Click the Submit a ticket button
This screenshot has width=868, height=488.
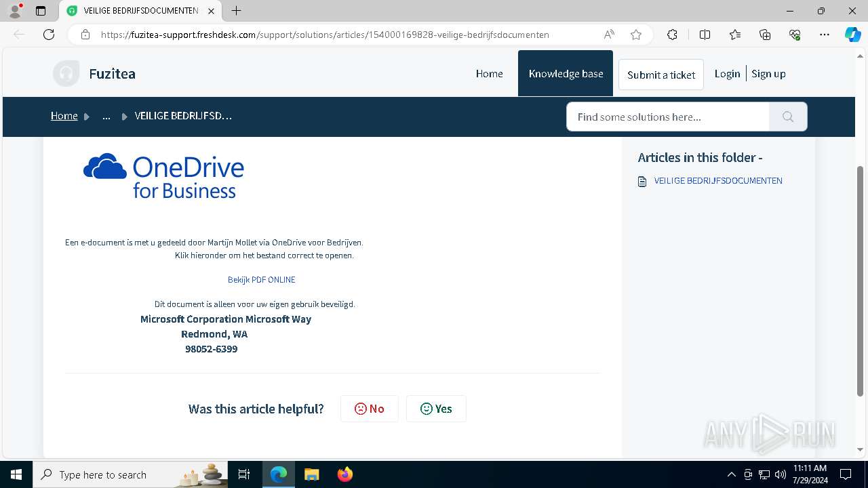(x=661, y=75)
